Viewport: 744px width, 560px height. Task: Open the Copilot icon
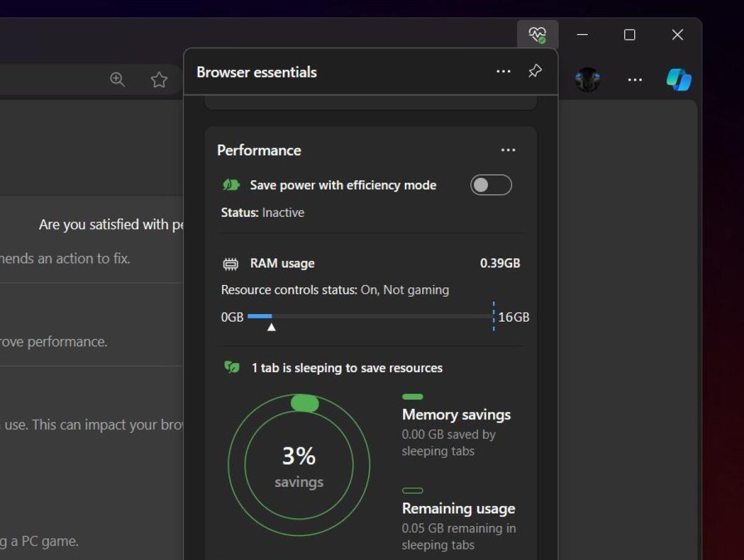click(678, 79)
